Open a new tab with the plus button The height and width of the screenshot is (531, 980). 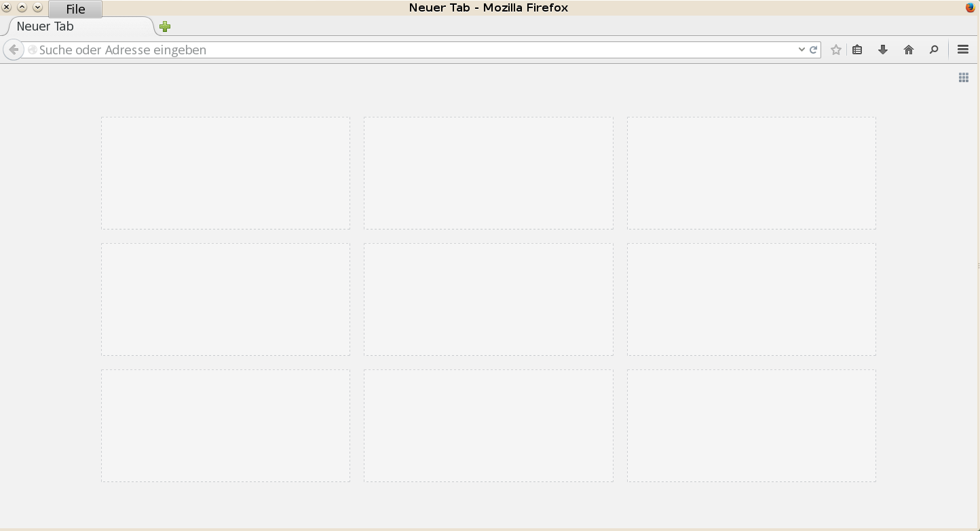[164, 26]
